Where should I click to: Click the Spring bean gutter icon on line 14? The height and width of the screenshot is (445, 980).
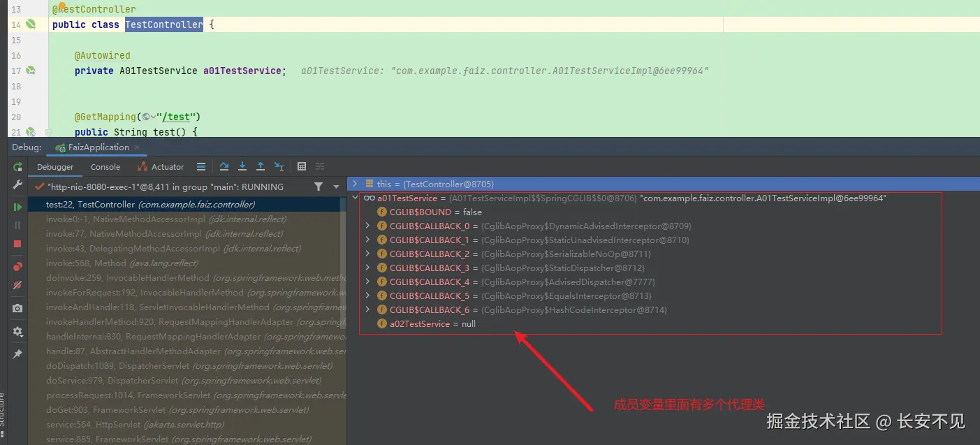[x=31, y=24]
